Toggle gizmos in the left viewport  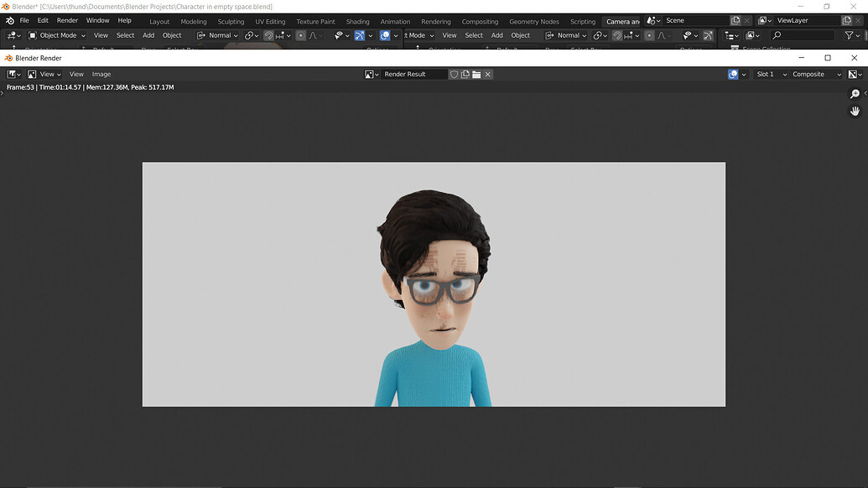(x=359, y=35)
